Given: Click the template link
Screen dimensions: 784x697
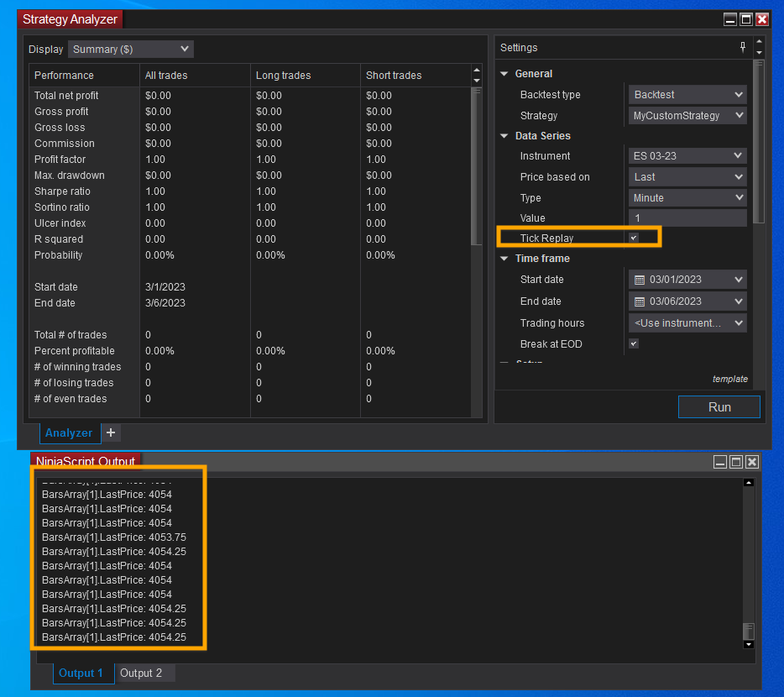Looking at the screenshot, I should point(729,379).
